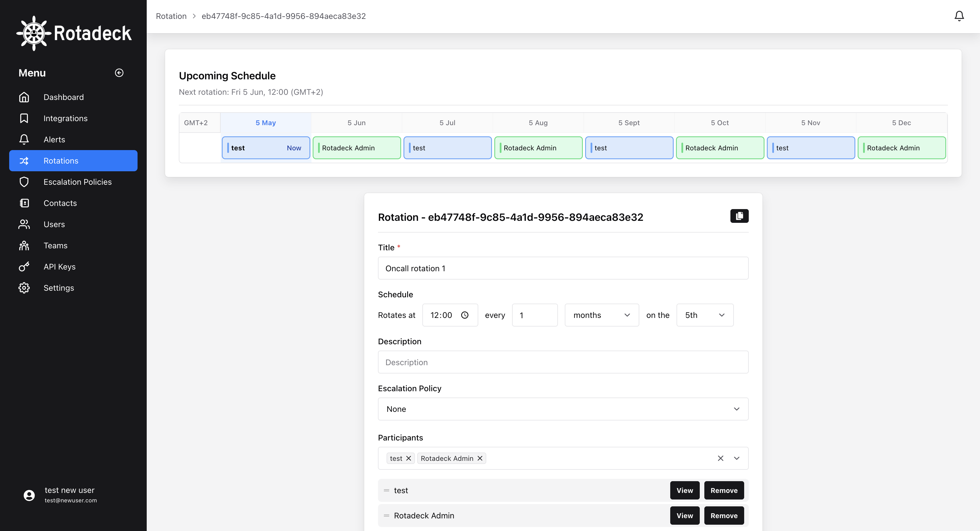980x531 pixels.
Task: View the test participant
Action: click(684, 491)
